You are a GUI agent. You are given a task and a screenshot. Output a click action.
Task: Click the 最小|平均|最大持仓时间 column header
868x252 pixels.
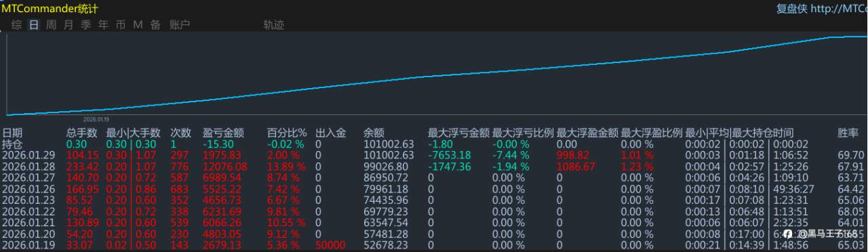tap(739, 133)
